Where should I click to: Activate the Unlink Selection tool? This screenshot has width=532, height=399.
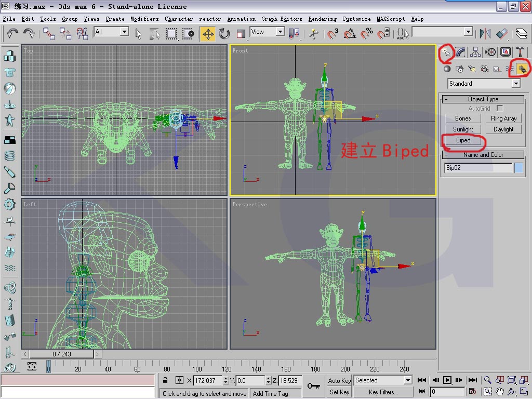[65, 34]
